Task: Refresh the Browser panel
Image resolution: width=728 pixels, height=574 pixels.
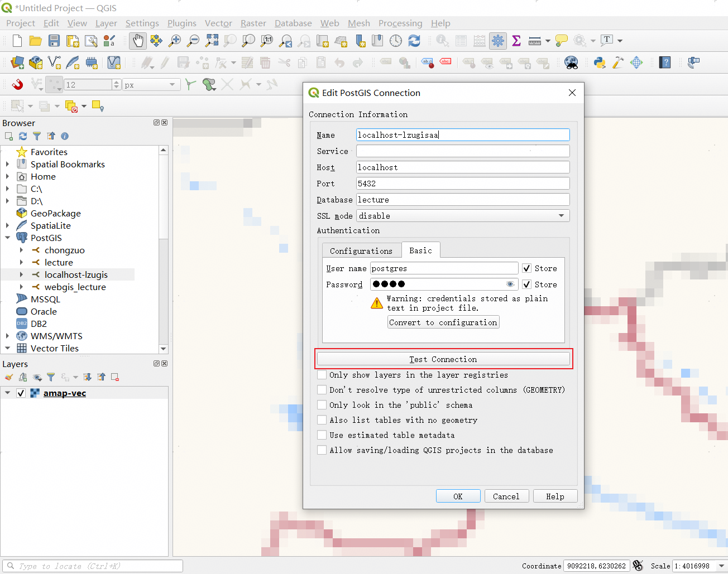Action: 23,136
